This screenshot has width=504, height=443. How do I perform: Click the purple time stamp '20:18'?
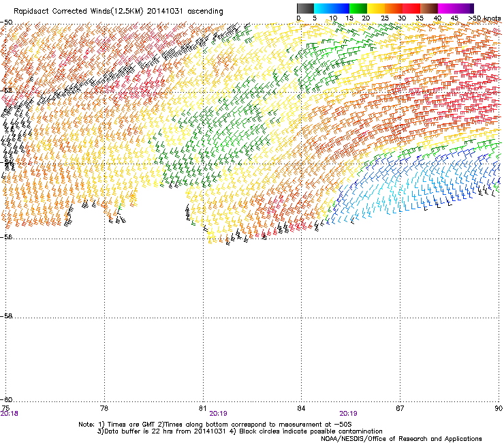[x=10, y=414]
